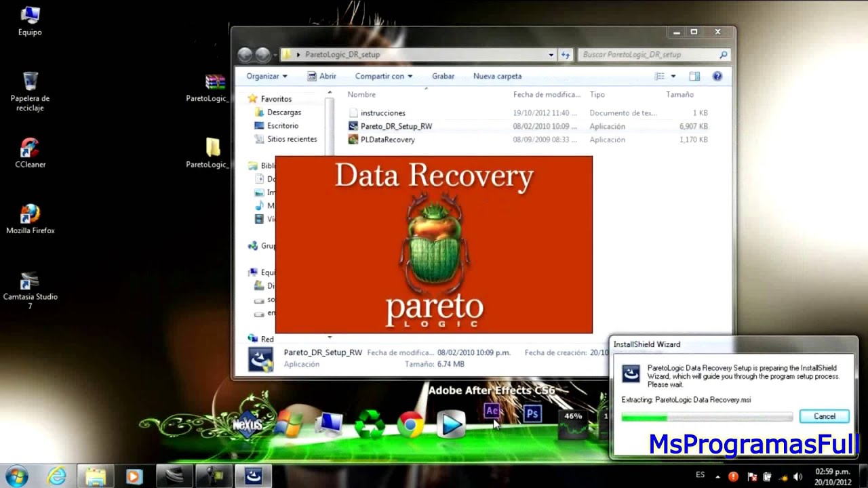Open the Equipo desktop icon

(x=30, y=21)
